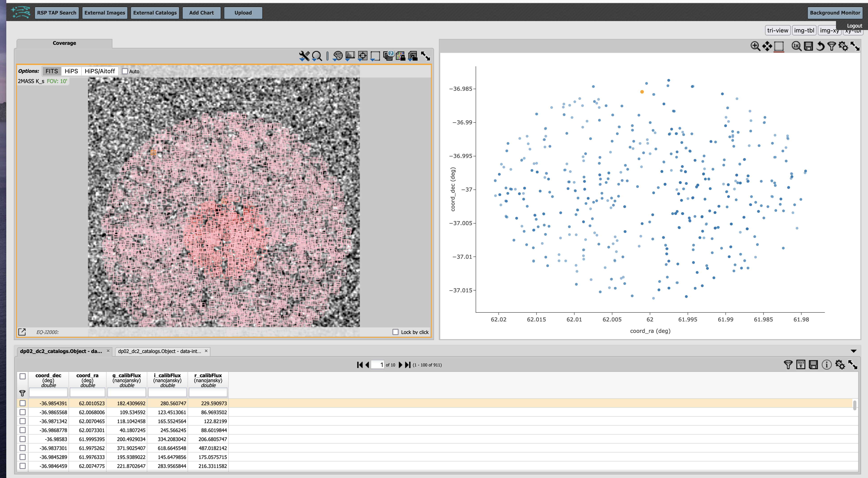Expand the table panel to full view

coord(853,364)
